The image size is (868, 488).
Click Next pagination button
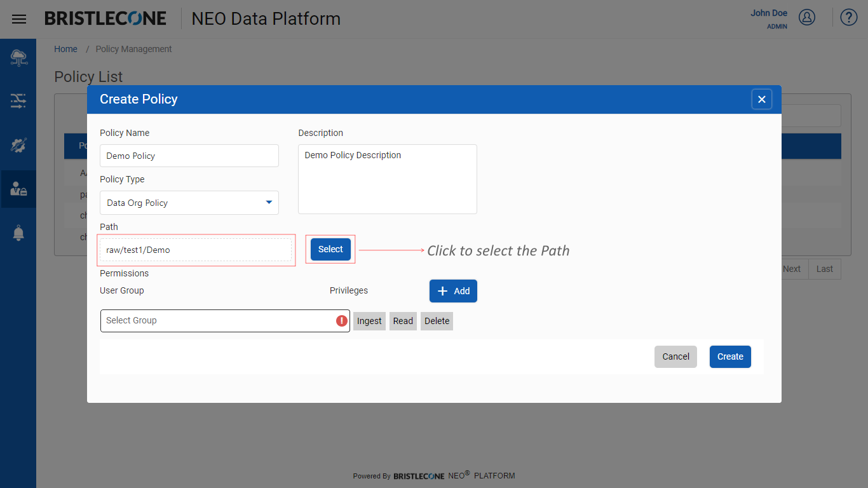792,269
